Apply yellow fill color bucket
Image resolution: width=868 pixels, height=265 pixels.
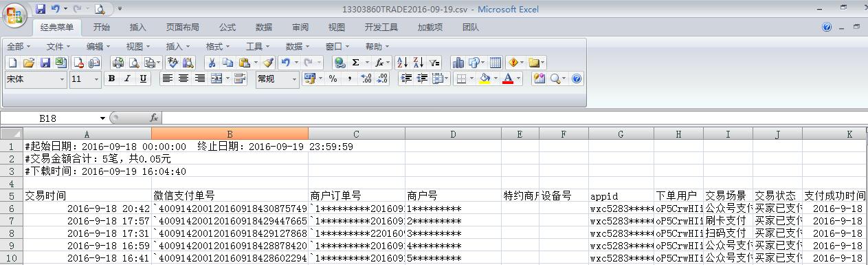coord(485,79)
